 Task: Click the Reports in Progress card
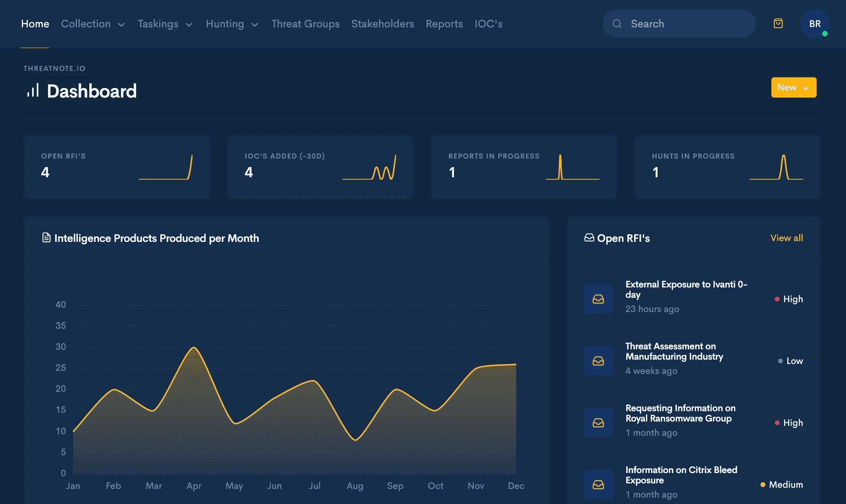(x=524, y=167)
